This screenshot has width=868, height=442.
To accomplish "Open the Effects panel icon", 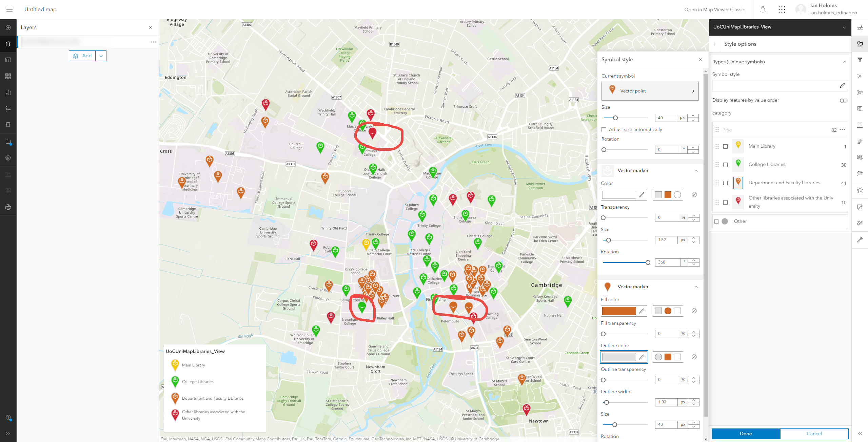I will click(860, 76).
